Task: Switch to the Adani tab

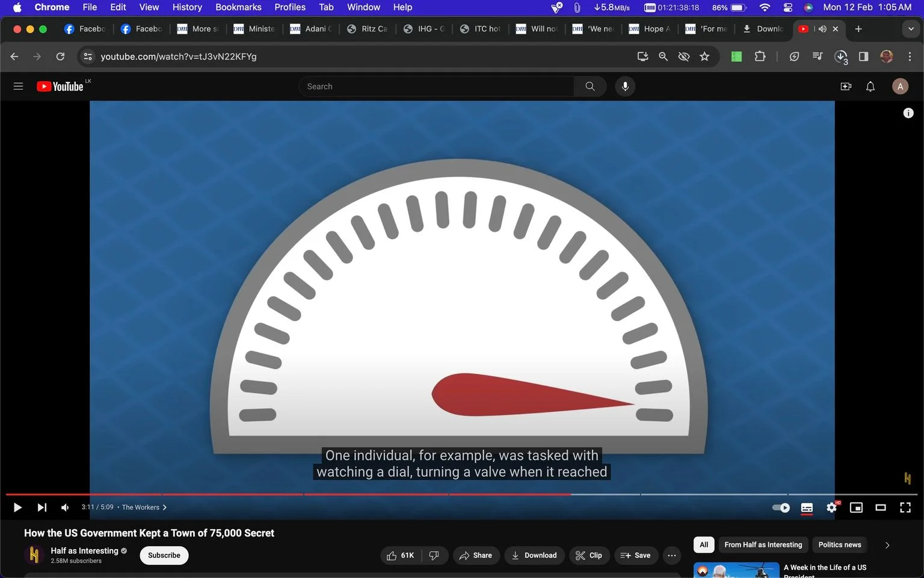Action: [x=310, y=29]
